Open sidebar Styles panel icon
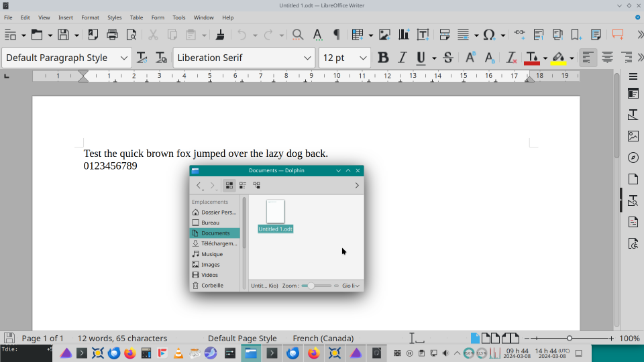Image resolution: width=644 pixels, height=362 pixels. pos(633,115)
